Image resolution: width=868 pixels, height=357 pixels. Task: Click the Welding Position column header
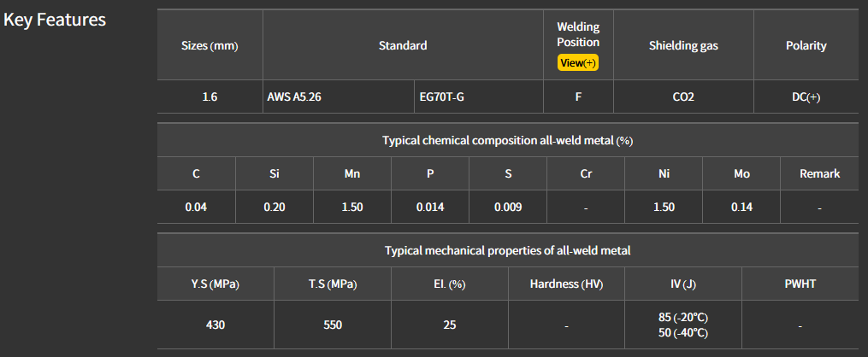click(x=578, y=35)
